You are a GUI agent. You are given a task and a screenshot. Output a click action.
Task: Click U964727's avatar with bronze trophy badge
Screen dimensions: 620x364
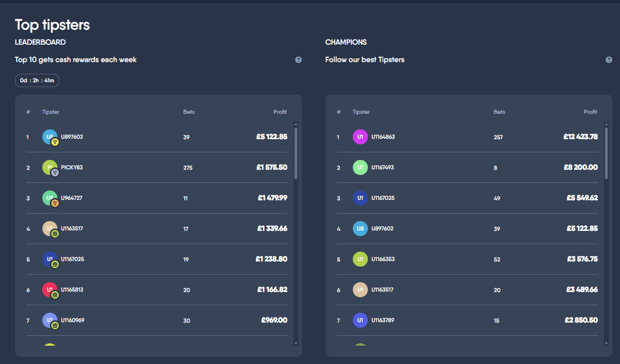tap(50, 198)
